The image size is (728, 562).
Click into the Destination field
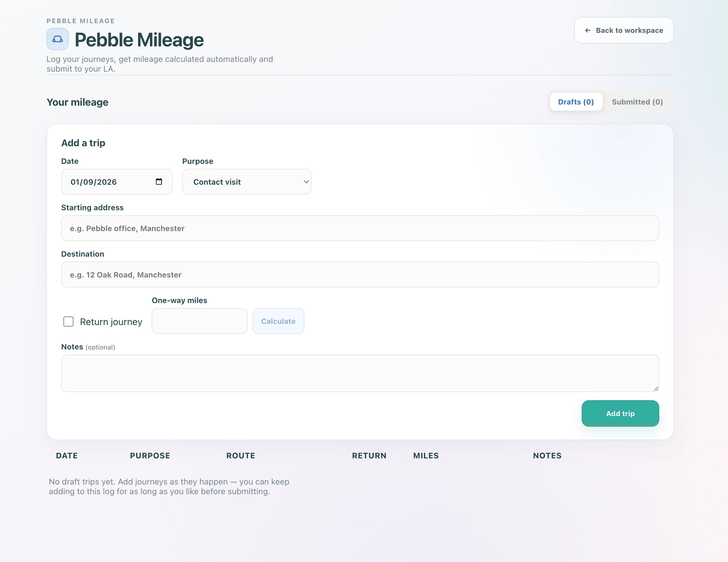(x=360, y=275)
